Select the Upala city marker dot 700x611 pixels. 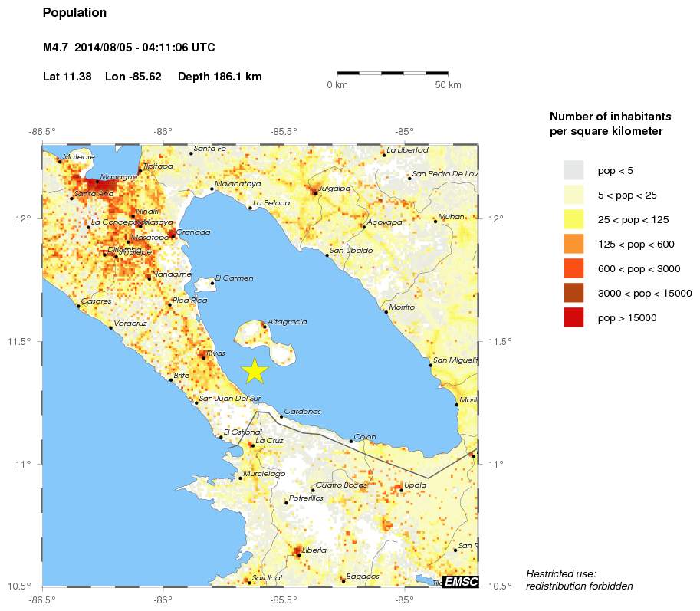click(400, 489)
